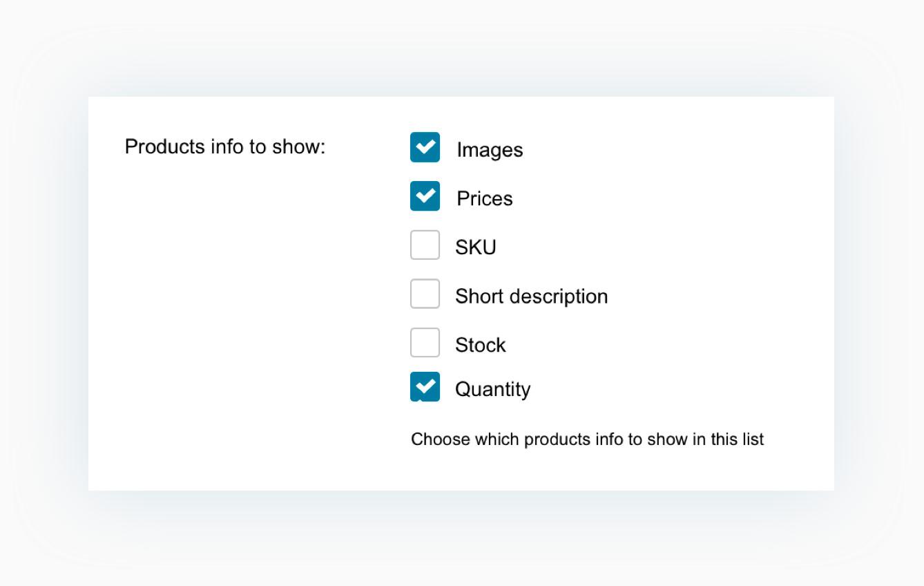Uncheck the Images checkbox
This screenshot has height=586, width=924.
pyautogui.click(x=425, y=147)
